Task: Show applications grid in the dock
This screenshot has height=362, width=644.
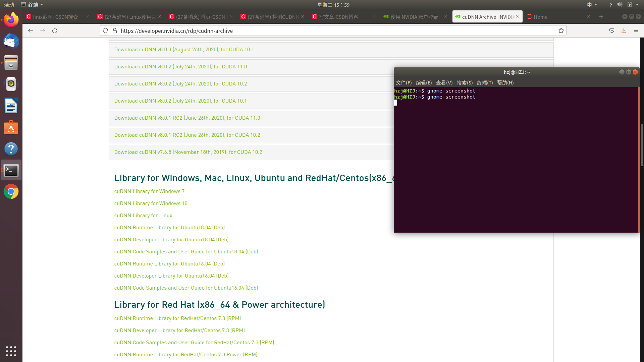Action: 11,351
